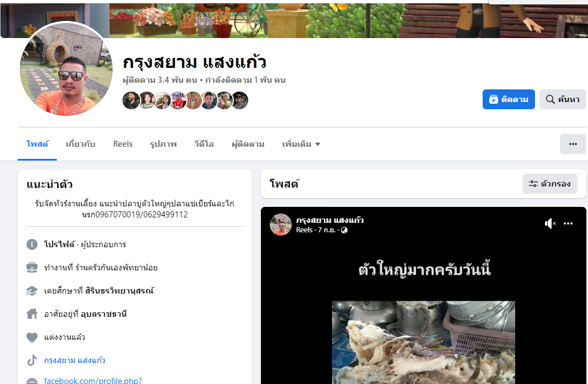This screenshot has width=588, height=384.
Task: Follow the profile with ติดตาม button
Action: tap(509, 99)
